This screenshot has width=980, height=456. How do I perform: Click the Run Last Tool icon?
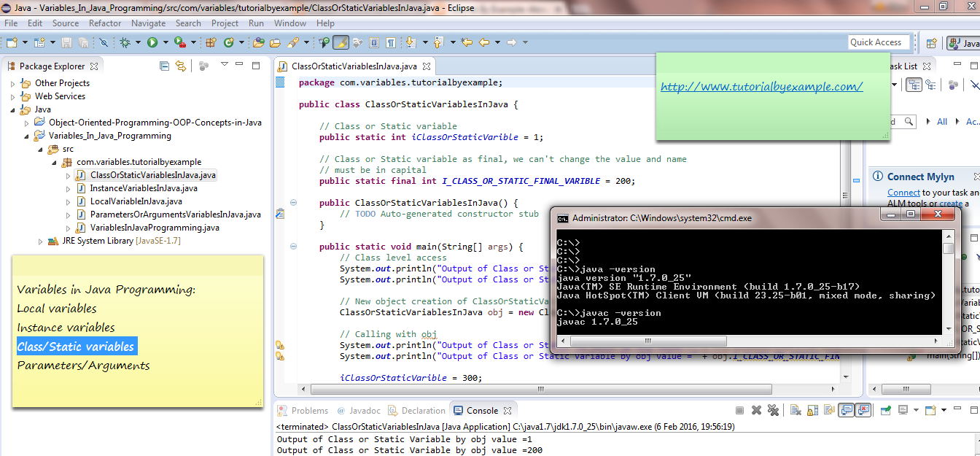tap(179, 42)
